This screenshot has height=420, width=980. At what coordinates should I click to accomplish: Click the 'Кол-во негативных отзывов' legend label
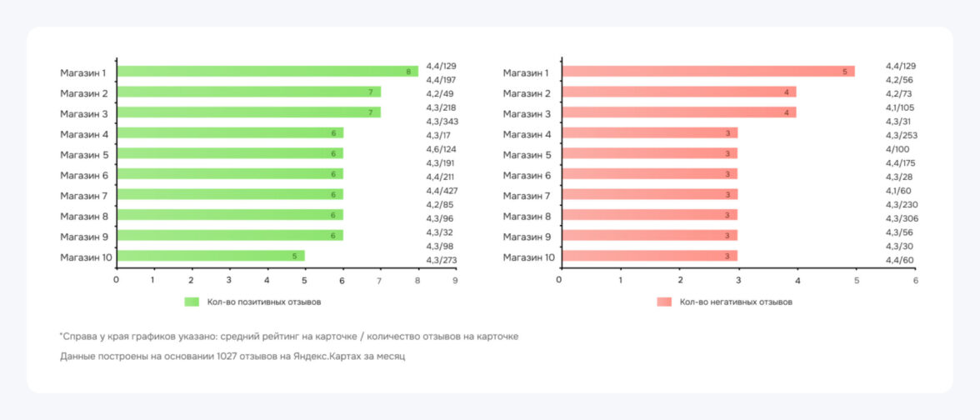point(736,302)
